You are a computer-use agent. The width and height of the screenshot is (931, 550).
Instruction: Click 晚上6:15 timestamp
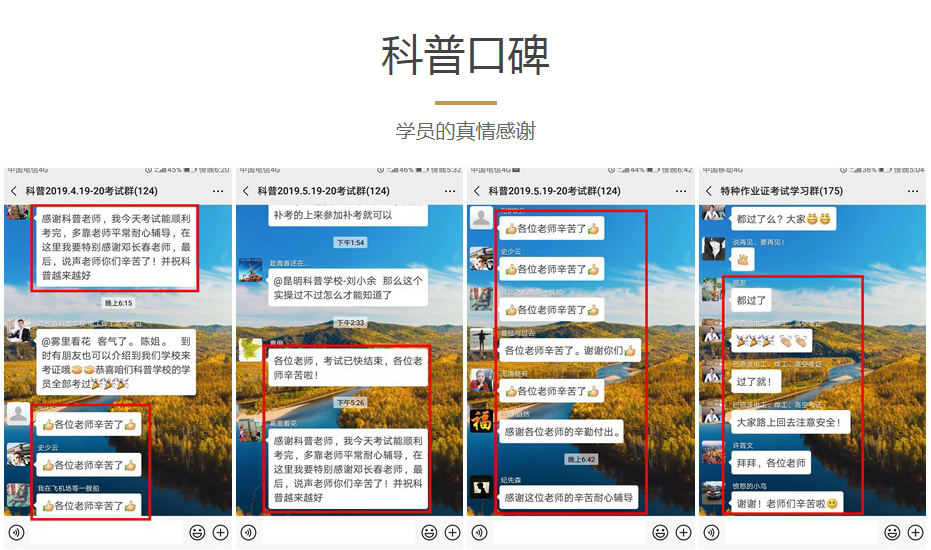pos(119,303)
